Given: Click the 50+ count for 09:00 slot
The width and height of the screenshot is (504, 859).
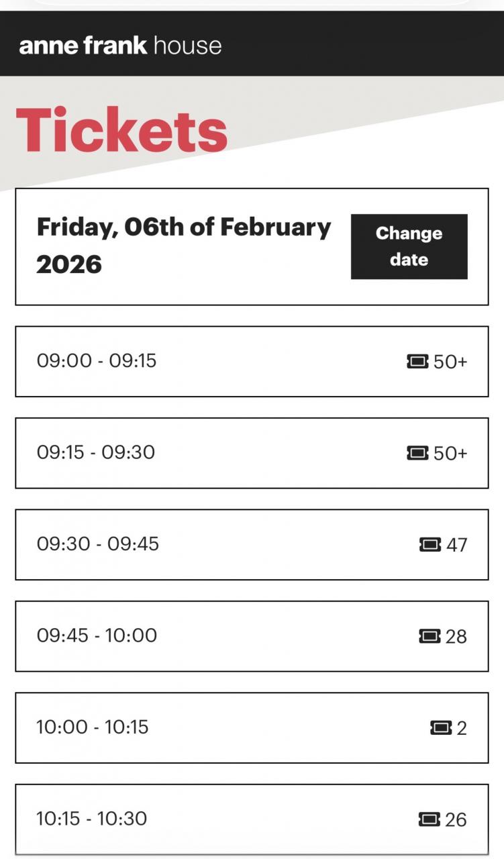Looking at the screenshot, I should tap(450, 362).
